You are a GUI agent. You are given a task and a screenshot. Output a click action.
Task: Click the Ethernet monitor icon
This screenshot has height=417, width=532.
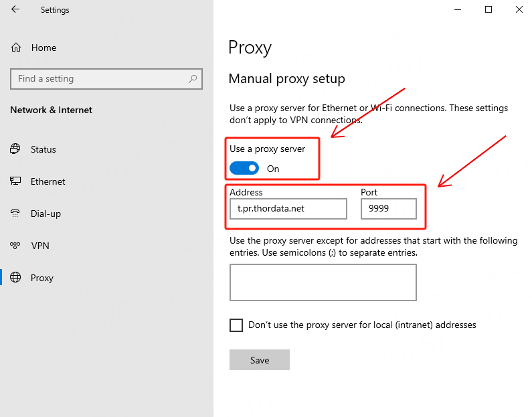[x=15, y=181]
